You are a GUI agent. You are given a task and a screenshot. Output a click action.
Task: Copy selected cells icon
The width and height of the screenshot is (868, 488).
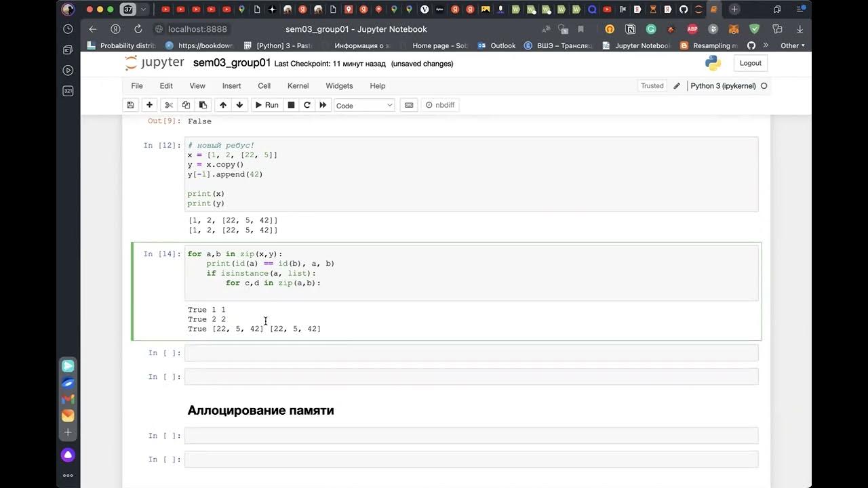(186, 105)
